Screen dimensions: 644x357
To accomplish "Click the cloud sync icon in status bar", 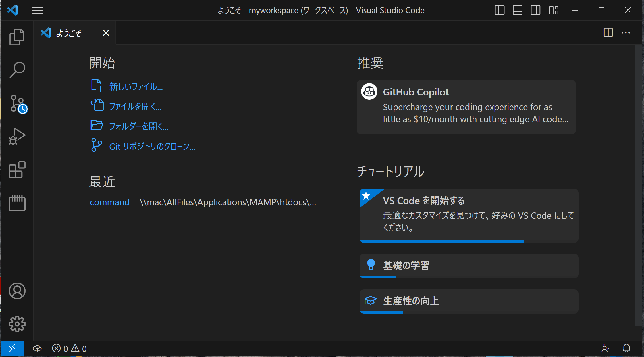I will [x=37, y=349].
